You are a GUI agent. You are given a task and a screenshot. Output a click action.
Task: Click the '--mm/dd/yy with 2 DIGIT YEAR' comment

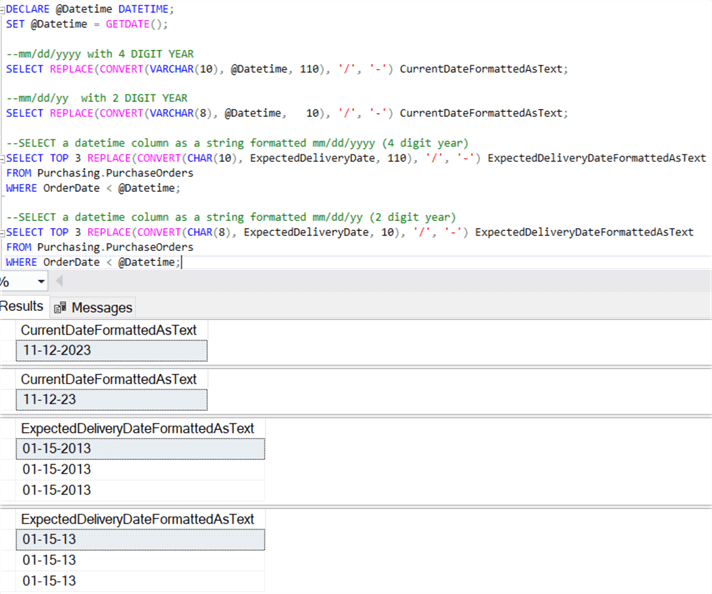[x=96, y=98]
